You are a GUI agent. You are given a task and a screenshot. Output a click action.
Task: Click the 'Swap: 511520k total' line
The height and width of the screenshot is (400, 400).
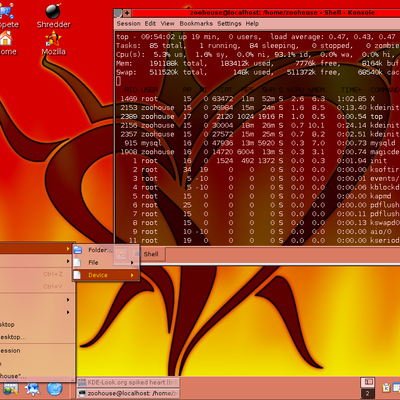[258, 72]
